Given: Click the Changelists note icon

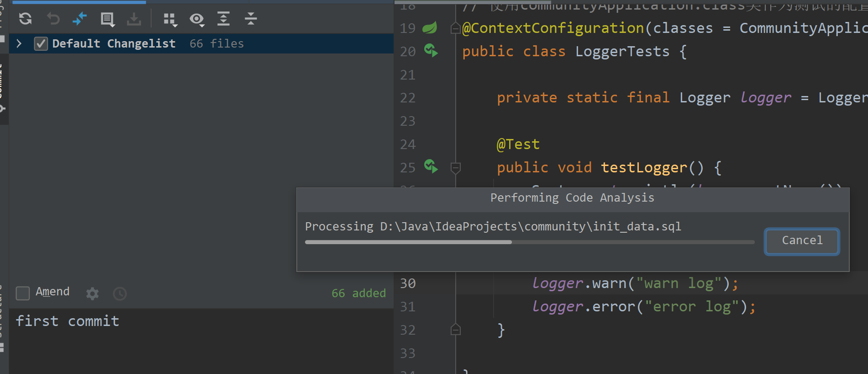Looking at the screenshot, I should pyautogui.click(x=107, y=19).
